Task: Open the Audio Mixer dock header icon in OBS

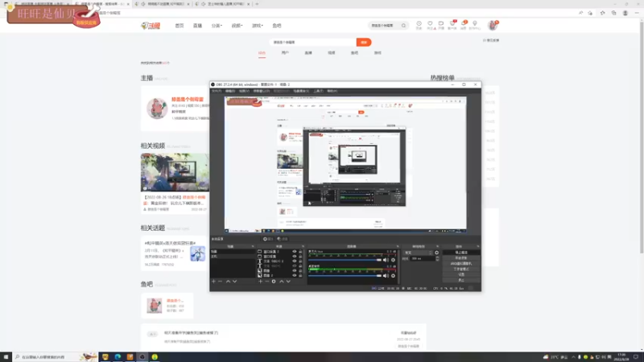Action: tap(398, 247)
